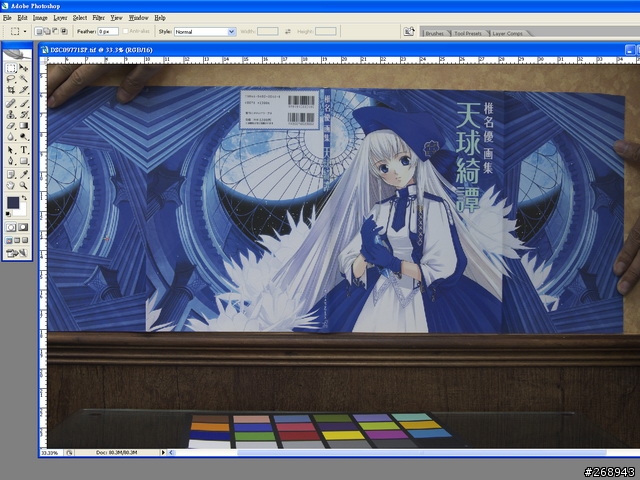The height and width of the screenshot is (480, 640).
Task: Open the Brushes palette tab
Action: tap(435, 33)
